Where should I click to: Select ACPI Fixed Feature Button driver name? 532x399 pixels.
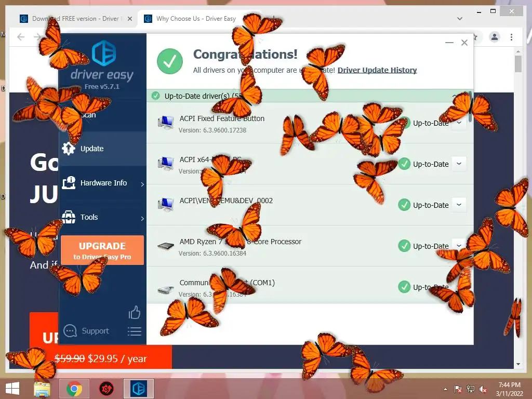pyautogui.click(x=222, y=118)
